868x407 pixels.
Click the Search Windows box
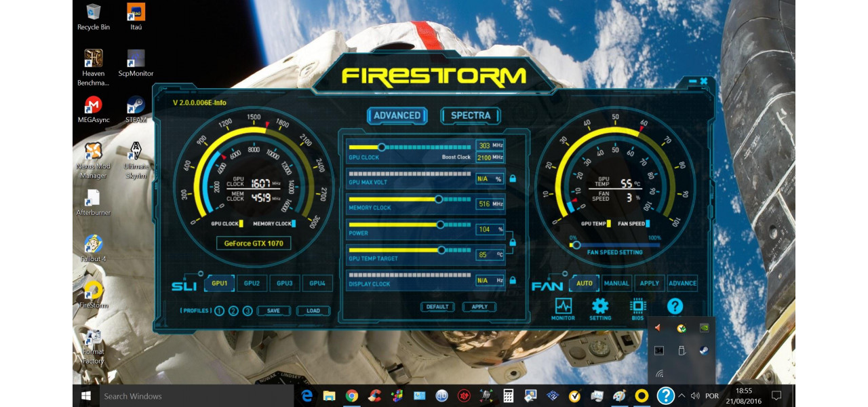coord(195,395)
